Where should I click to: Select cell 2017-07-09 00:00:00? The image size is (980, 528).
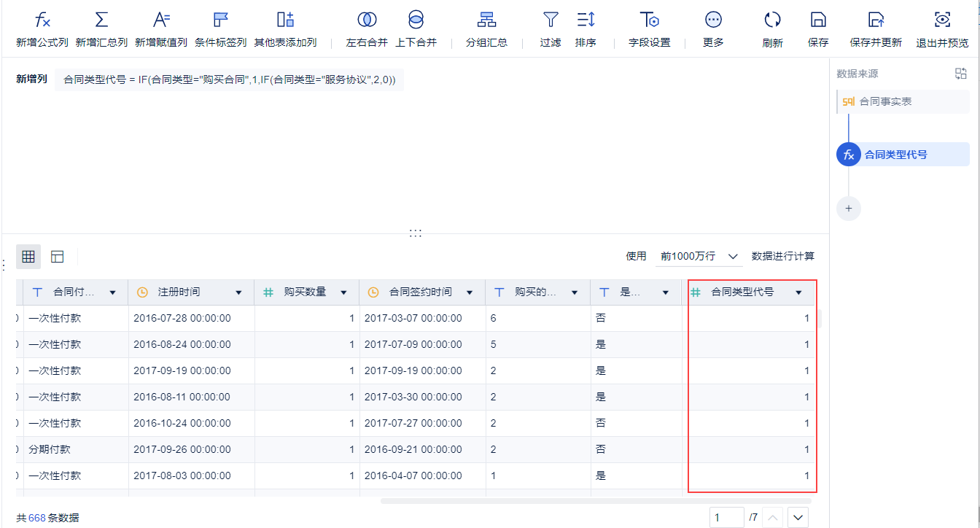423,345
